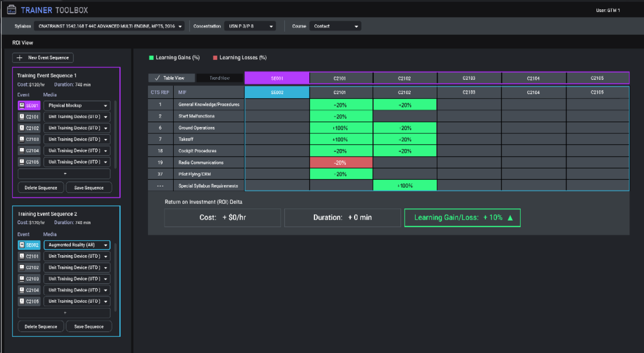Open the Course dropdown set to Contact
The height and width of the screenshot is (353, 644).
tap(335, 26)
